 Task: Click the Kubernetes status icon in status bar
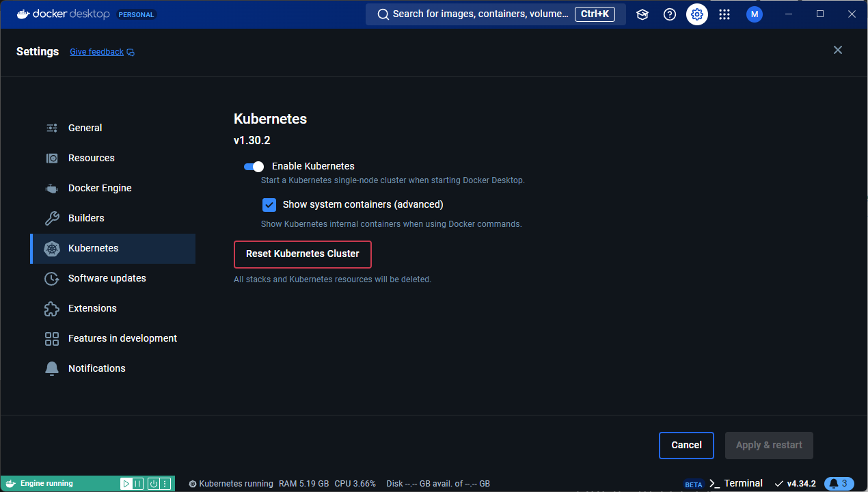[x=193, y=484]
